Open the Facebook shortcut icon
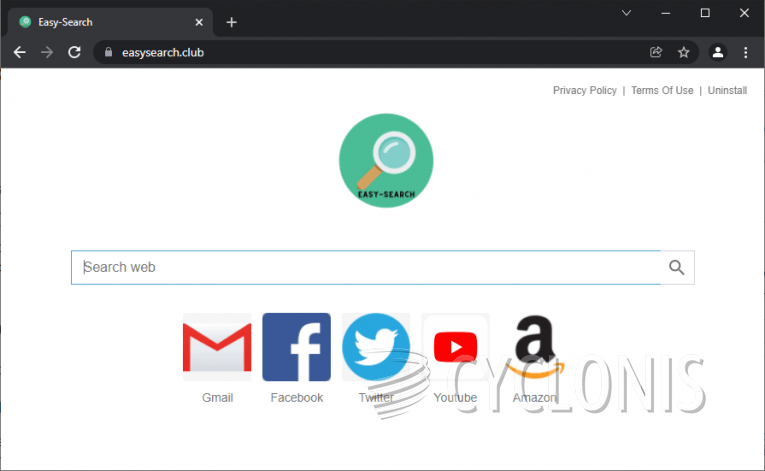 tap(296, 347)
